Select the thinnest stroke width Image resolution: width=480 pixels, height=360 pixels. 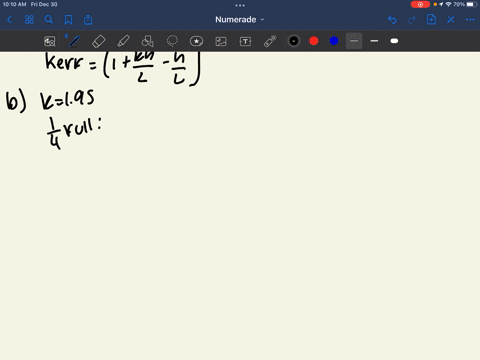pos(354,41)
